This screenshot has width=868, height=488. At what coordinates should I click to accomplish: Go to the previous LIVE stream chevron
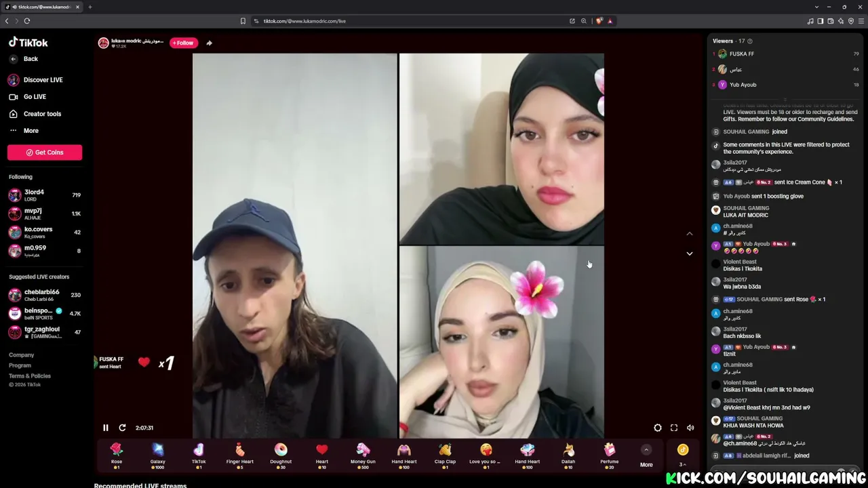(690, 234)
